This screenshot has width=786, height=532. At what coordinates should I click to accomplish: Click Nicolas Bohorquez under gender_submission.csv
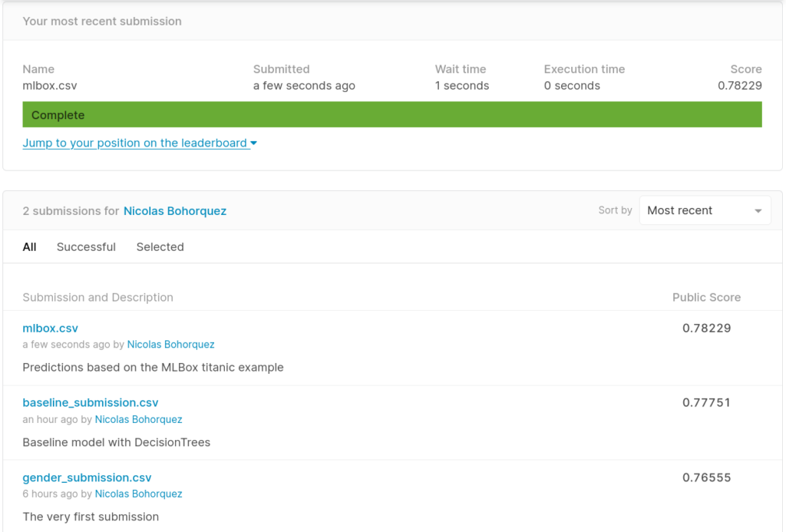pyautogui.click(x=139, y=494)
